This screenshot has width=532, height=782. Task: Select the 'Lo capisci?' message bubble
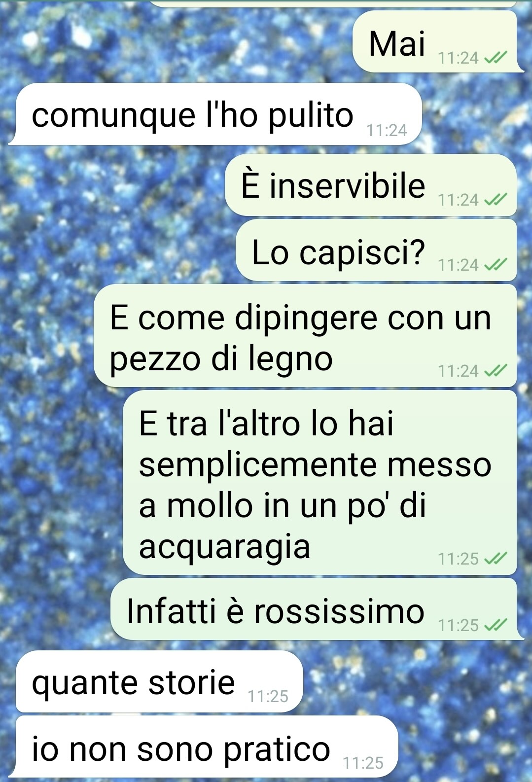click(376, 250)
